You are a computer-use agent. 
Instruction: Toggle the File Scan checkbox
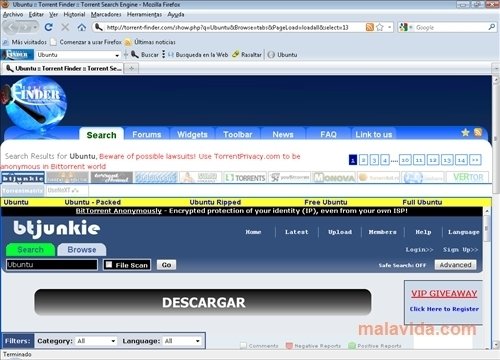pos(109,265)
